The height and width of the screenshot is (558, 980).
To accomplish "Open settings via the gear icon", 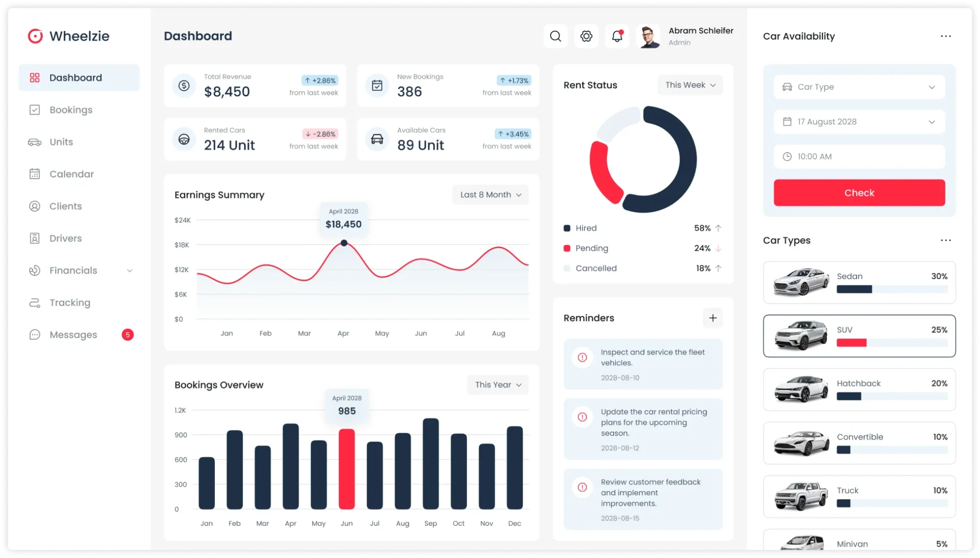I will tap(586, 36).
